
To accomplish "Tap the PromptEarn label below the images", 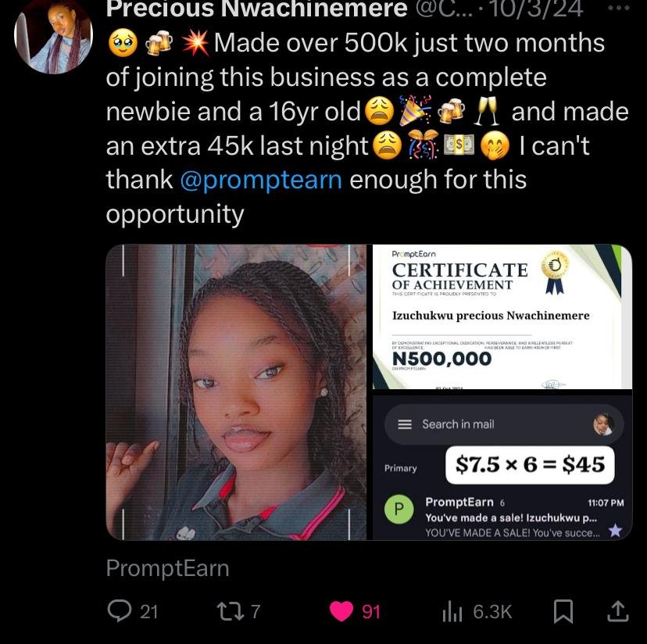I will (x=167, y=568).
